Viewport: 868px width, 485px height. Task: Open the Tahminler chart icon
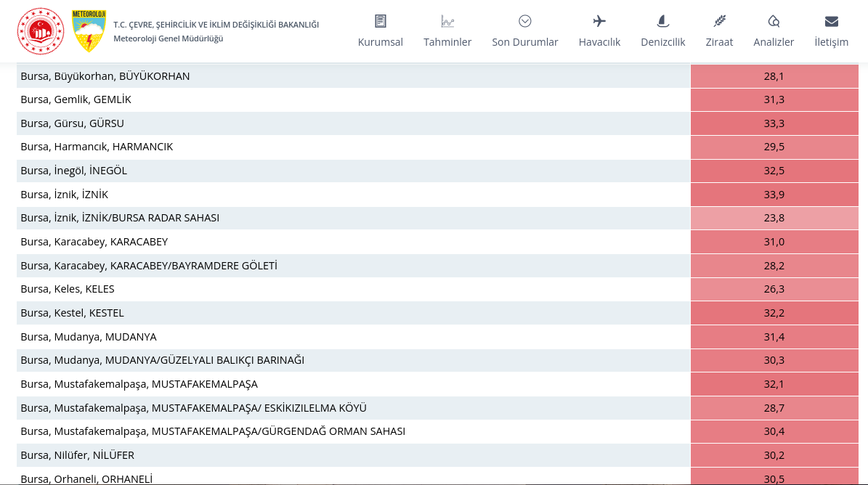click(447, 21)
